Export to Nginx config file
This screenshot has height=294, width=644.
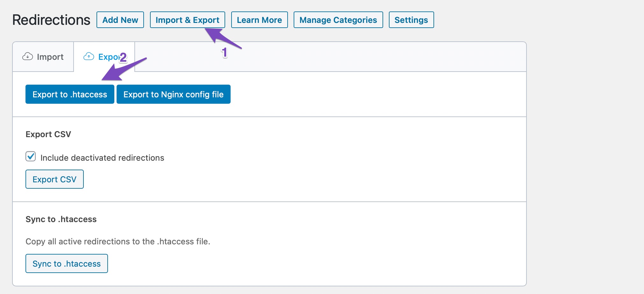pyautogui.click(x=173, y=94)
